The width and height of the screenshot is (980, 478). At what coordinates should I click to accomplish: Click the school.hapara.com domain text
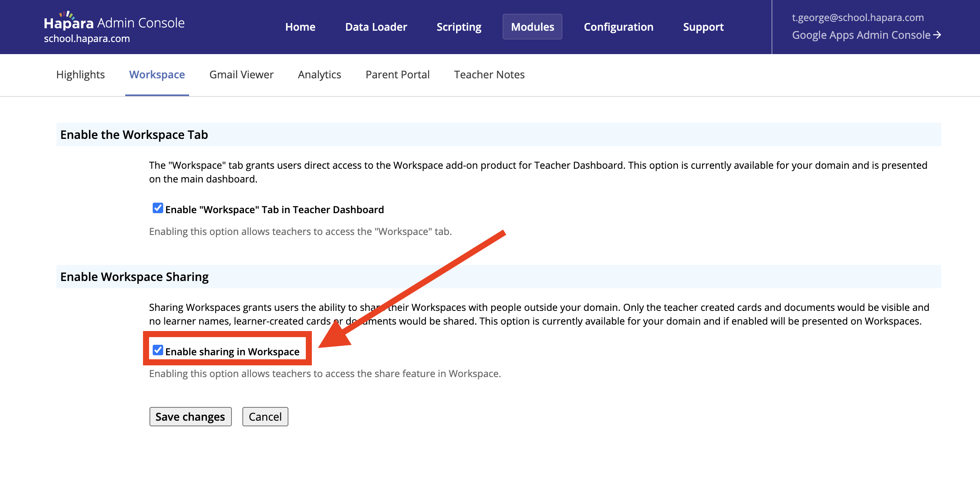[87, 39]
